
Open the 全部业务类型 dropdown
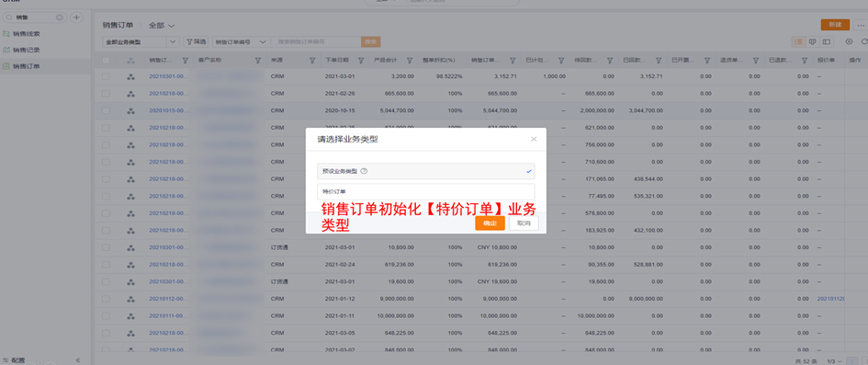coord(141,41)
